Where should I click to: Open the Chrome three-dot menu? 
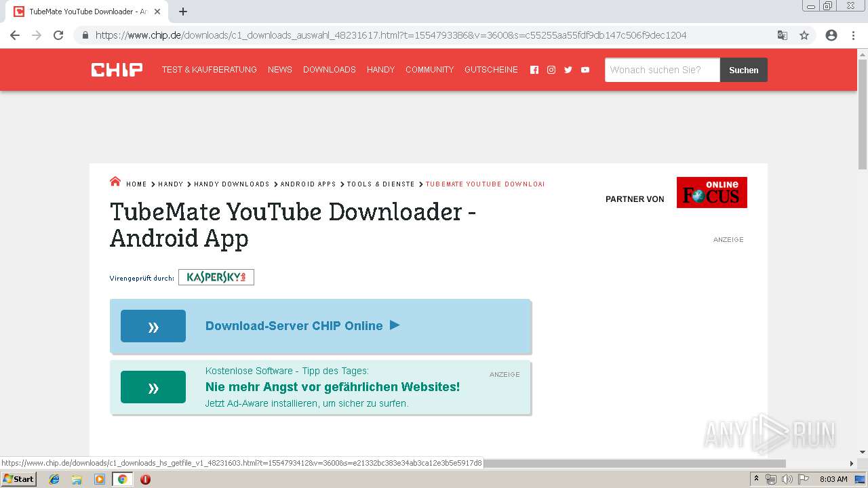pos(853,35)
